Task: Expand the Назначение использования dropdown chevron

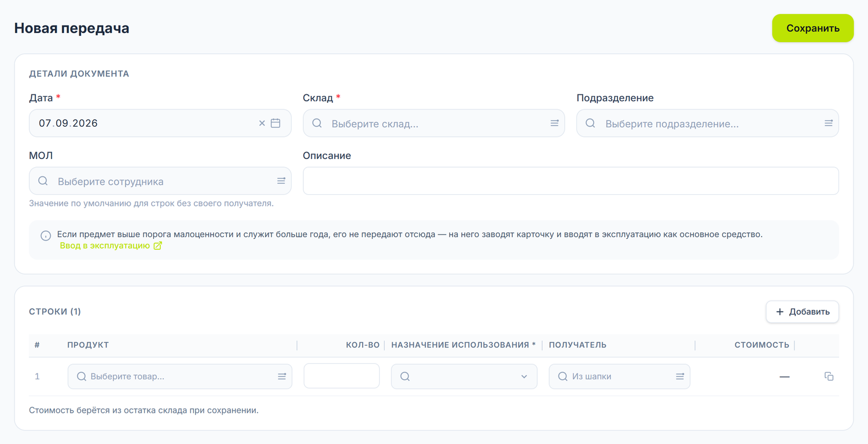Action: (x=524, y=376)
